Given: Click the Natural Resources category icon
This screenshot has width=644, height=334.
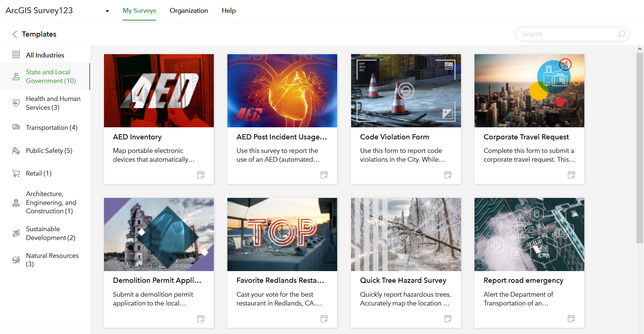Looking at the screenshot, I should 15,260.
